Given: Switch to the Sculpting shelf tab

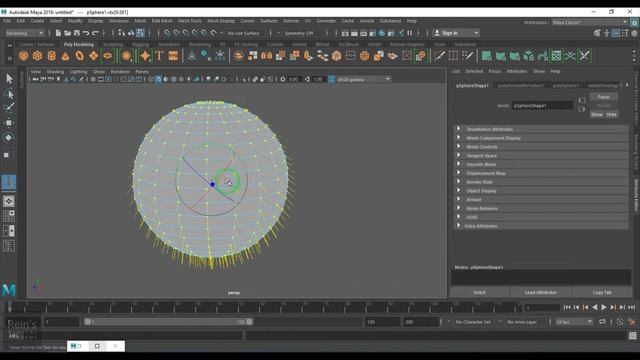Looking at the screenshot, I should tap(113, 44).
